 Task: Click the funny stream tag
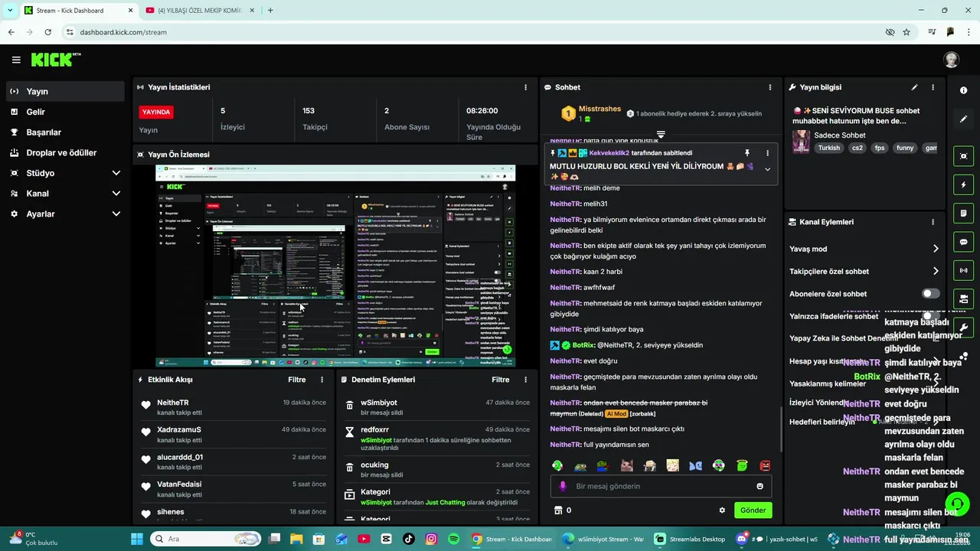click(905, 148)
